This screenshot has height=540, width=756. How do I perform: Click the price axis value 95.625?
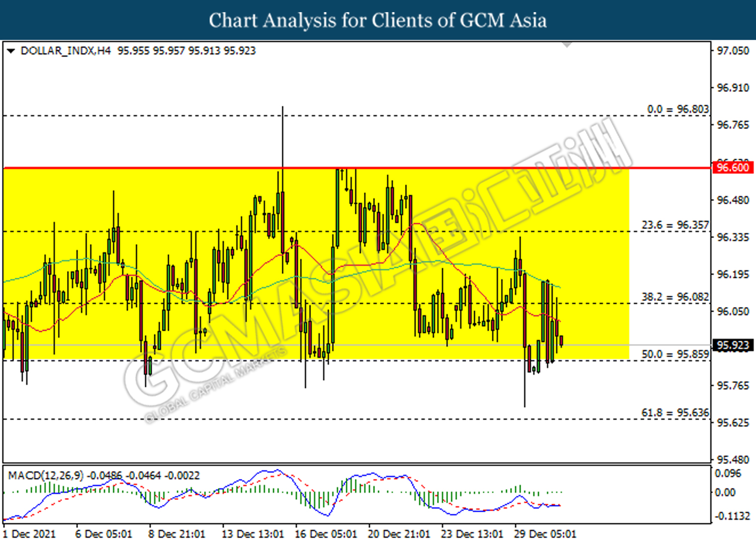click(x=733, y=423)
